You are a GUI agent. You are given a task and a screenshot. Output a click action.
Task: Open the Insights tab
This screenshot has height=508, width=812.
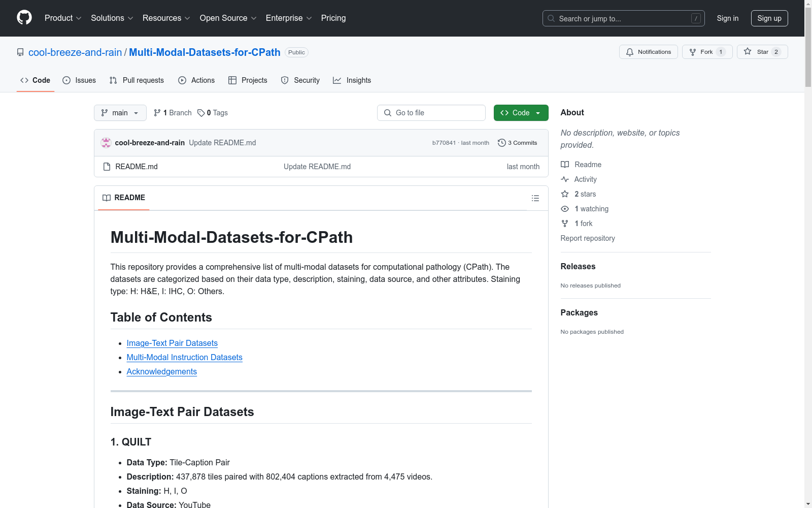click(x=352, y=80)
